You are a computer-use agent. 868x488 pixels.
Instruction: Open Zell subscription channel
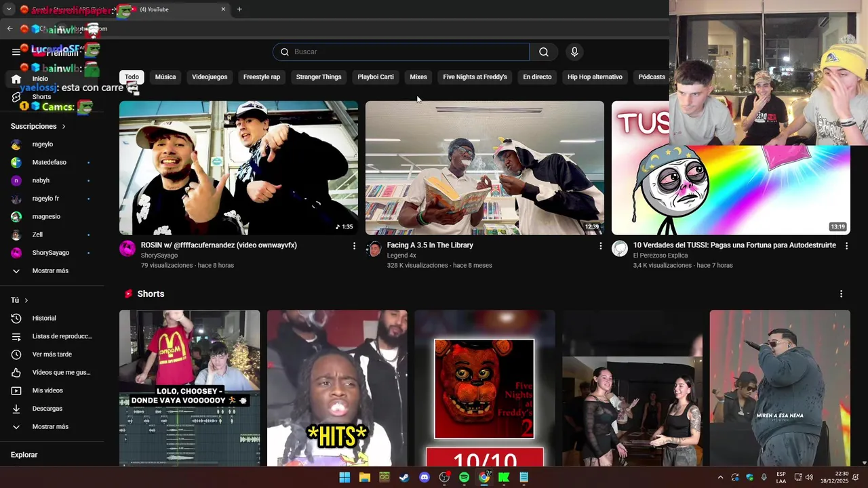tap(37, 235)
